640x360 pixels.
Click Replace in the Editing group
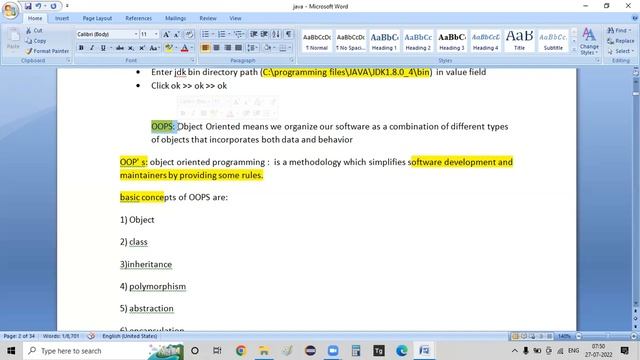pyautogui.click(x=621, y=41)
